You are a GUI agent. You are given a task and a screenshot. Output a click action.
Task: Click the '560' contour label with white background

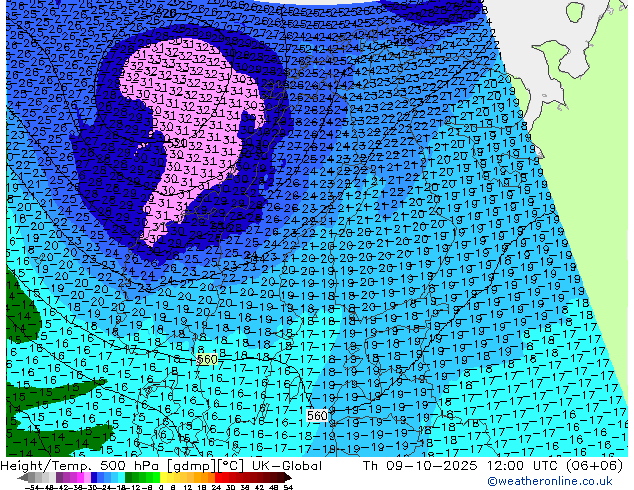coord(317,416)
